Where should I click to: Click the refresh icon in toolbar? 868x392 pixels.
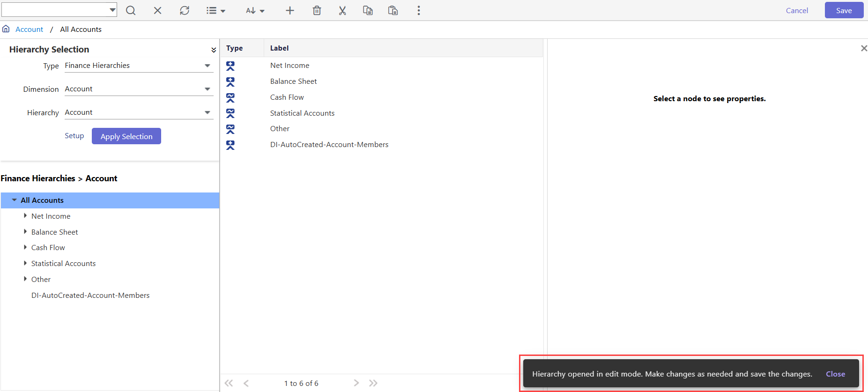185,10
